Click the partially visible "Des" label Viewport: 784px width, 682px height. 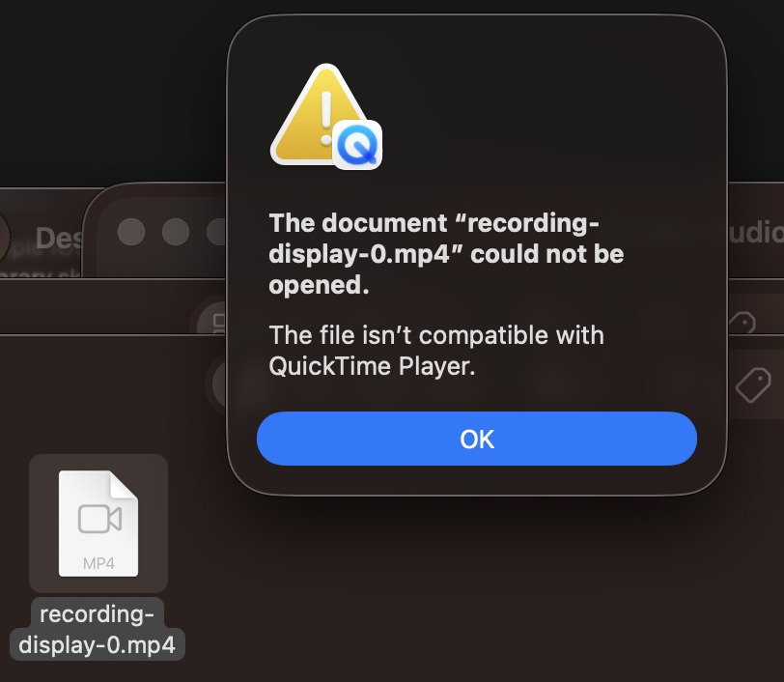click(x=58, y=238)
